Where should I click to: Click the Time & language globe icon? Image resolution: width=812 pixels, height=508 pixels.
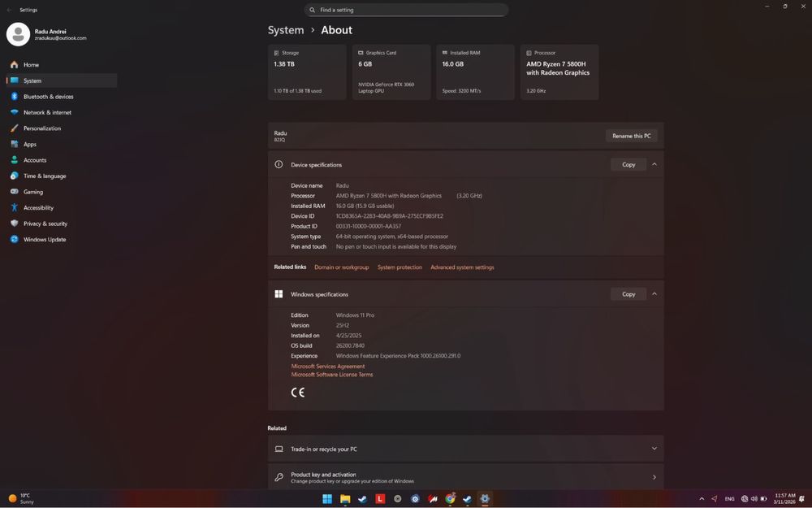[x=15, y=176]
